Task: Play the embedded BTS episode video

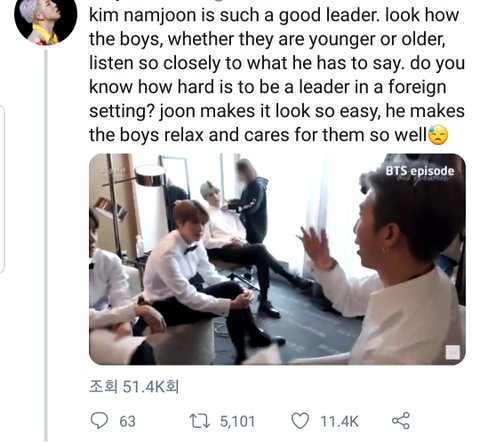Action: coord(277,259)
